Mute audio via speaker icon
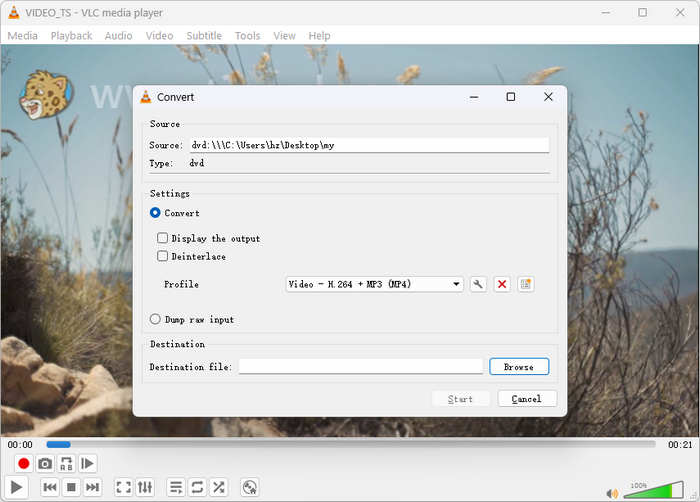Viewport: 700px width, 502px height. (x=612, y=493)
